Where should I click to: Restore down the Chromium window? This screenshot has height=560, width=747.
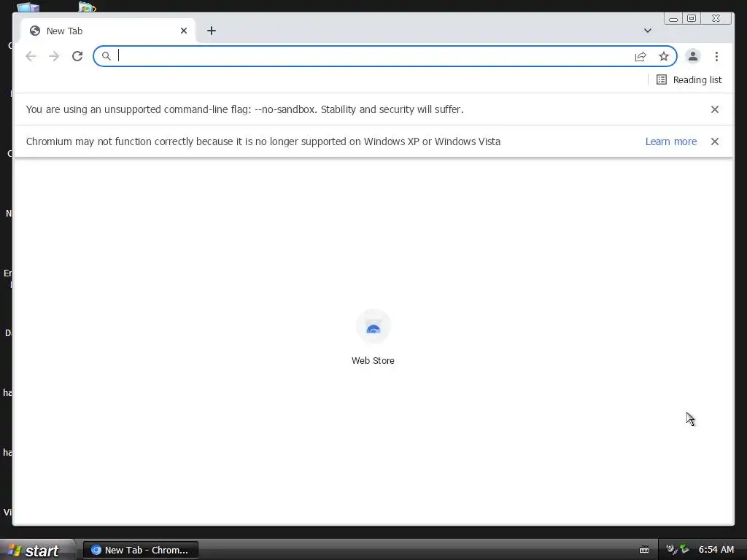(692, 18)
